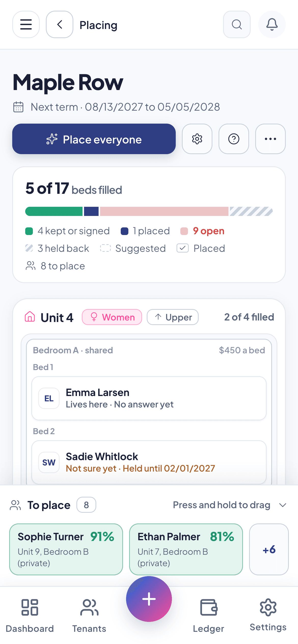
Task: Open search with the magnifier icon
Action: pyautogui.click(x=237, y=24)
